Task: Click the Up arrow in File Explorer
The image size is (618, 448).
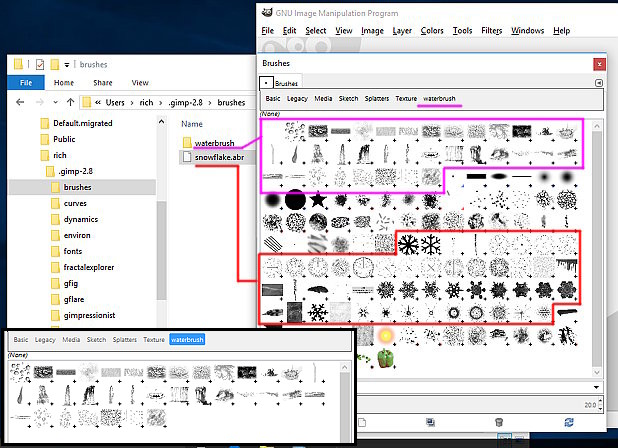Action: (69, 103)
